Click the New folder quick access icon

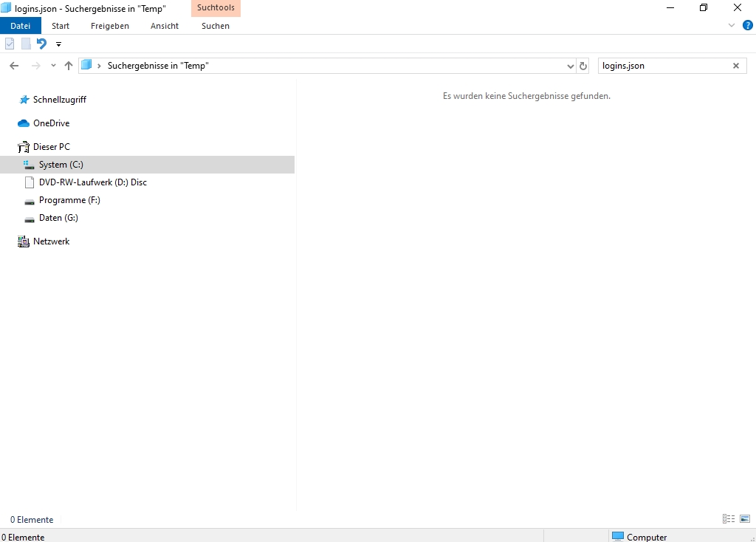26,44
